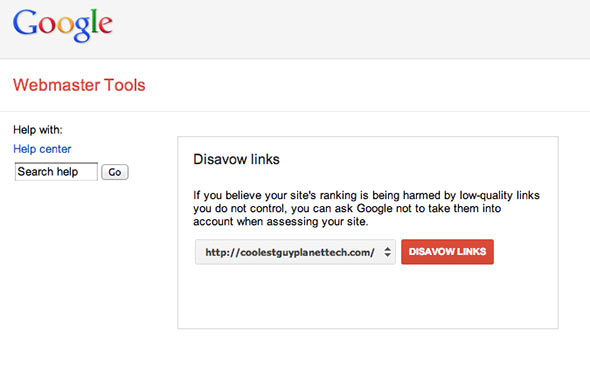This screenshot has width=590, height=365.
Task: Click the Google logo
Action: pyautogui.click(x=62, y=25)
